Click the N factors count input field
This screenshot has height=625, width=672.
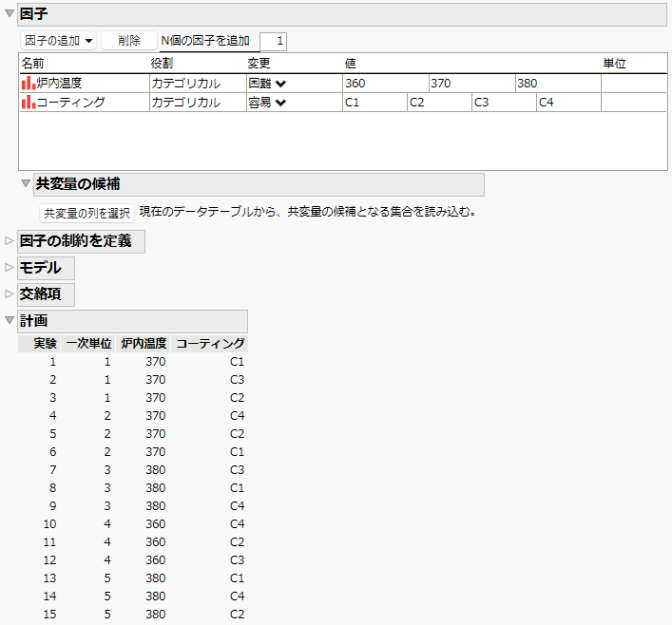coord(273,42)
